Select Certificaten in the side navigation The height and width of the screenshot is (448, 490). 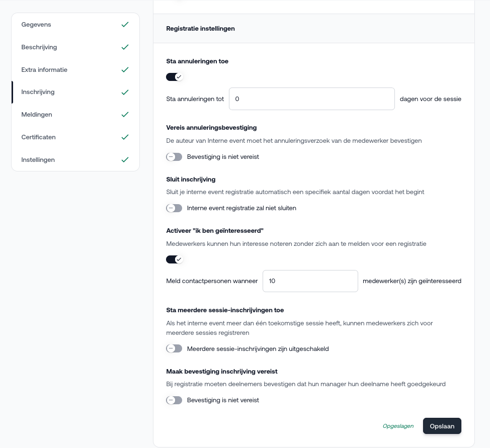coord(38,137)
